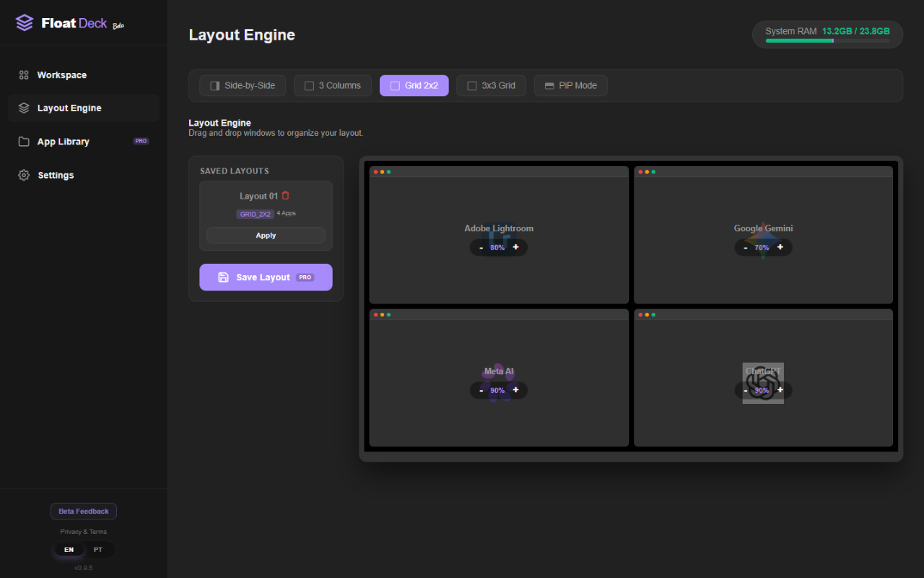
Task: Delete Layout 01 with trash icon
Action: (285, 196)
